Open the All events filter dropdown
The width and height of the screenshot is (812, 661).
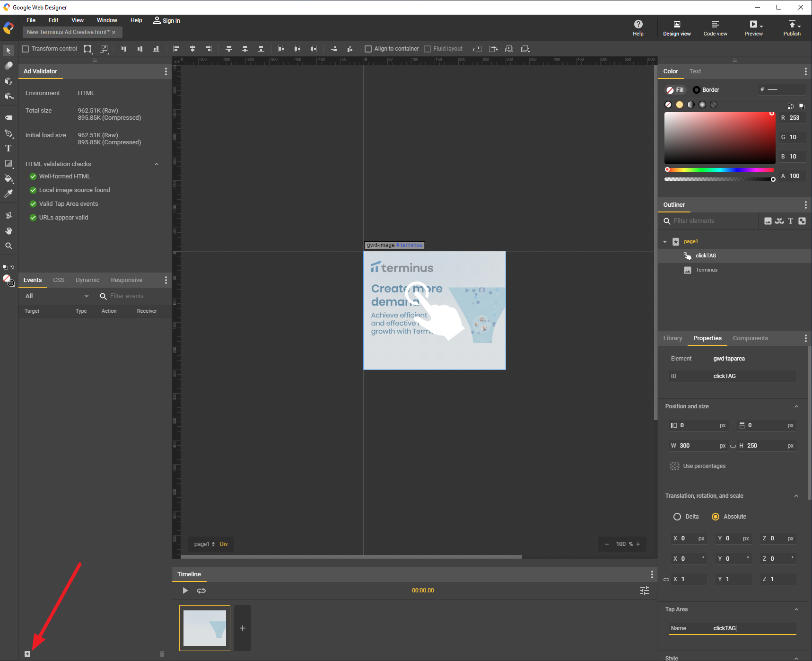pyautogui.click(x=57, y=296)
